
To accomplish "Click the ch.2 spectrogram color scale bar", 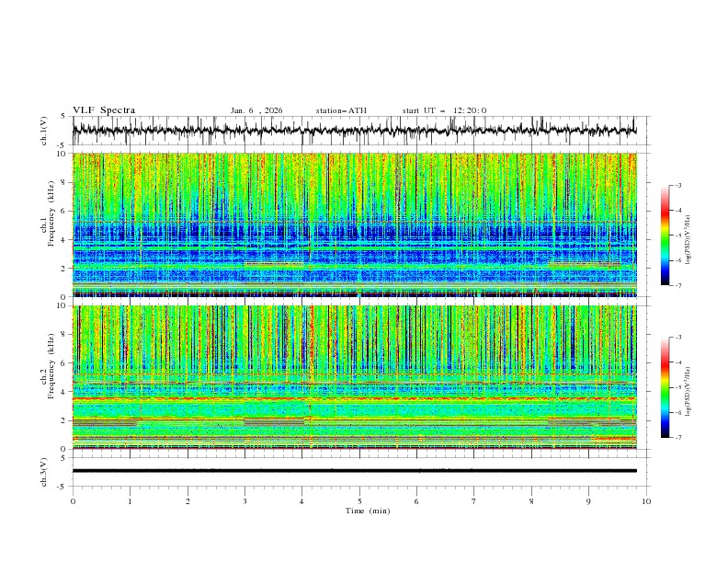I will (x=665, y=387).
